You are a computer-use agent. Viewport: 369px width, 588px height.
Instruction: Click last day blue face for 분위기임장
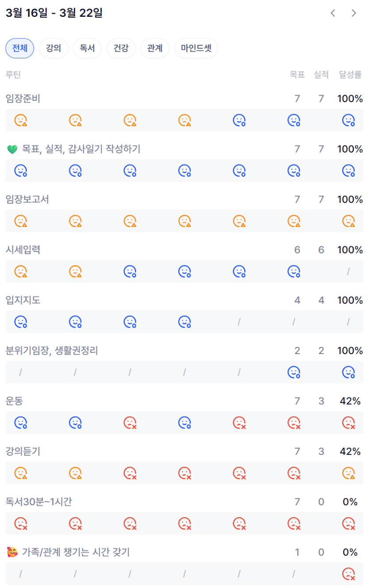tap(349, 372)
